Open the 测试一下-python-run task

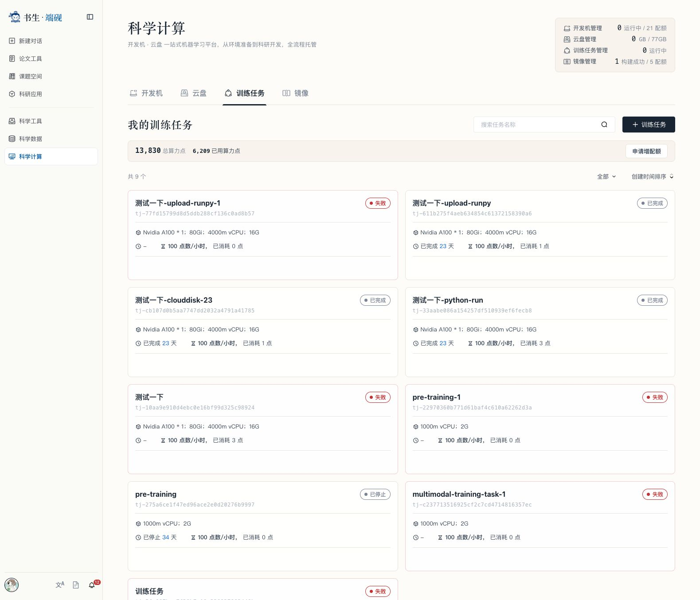[x=448, y=300]
